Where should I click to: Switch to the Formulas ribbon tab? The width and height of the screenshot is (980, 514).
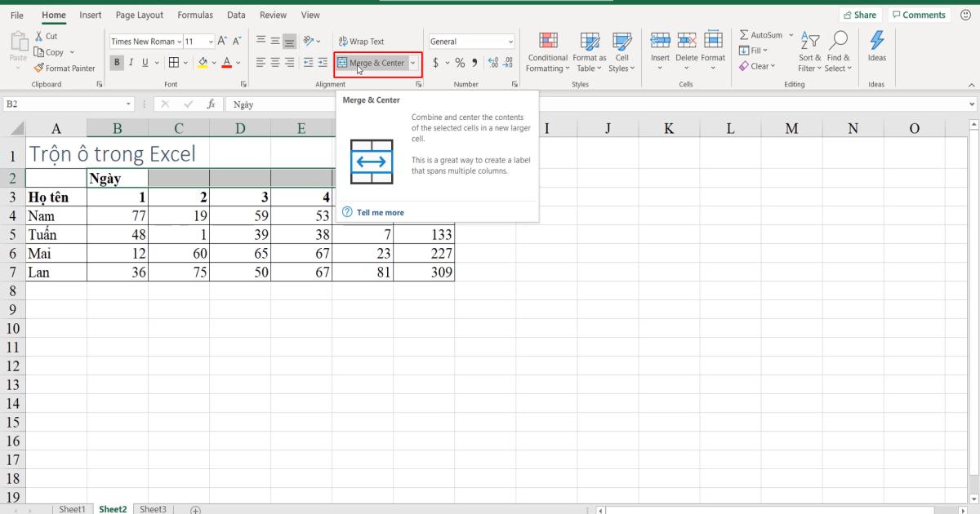(195, 15)
